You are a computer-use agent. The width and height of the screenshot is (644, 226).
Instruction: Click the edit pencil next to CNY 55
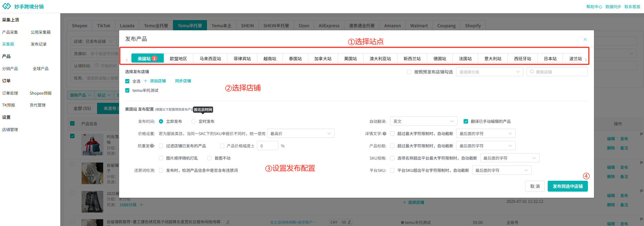(x=349, y=222)
